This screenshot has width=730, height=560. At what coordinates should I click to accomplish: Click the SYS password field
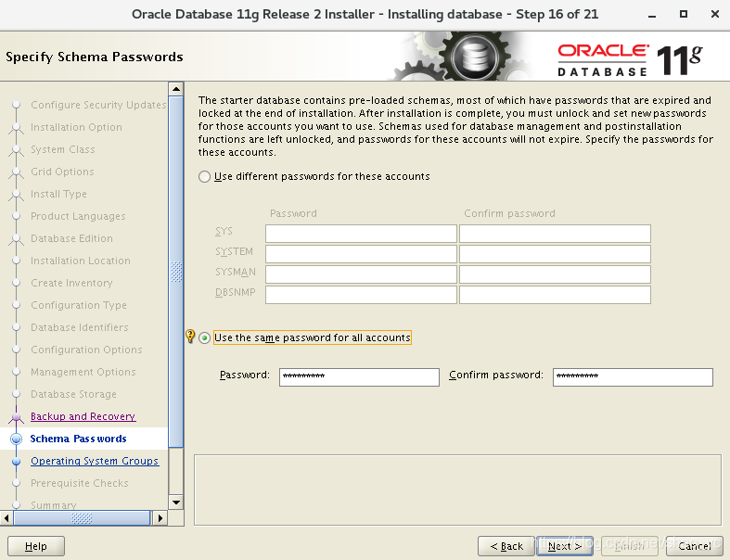click(361, 234)
